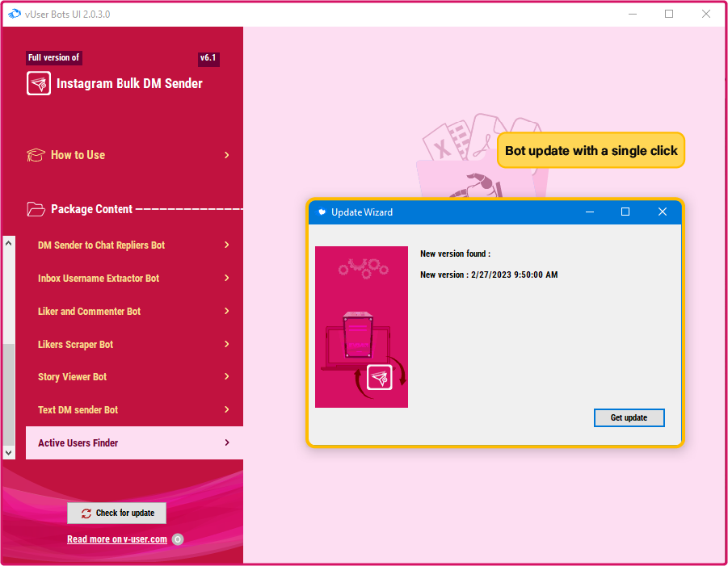Click the Instagram Bulk DM Sender logo icon

pos(39,83)
